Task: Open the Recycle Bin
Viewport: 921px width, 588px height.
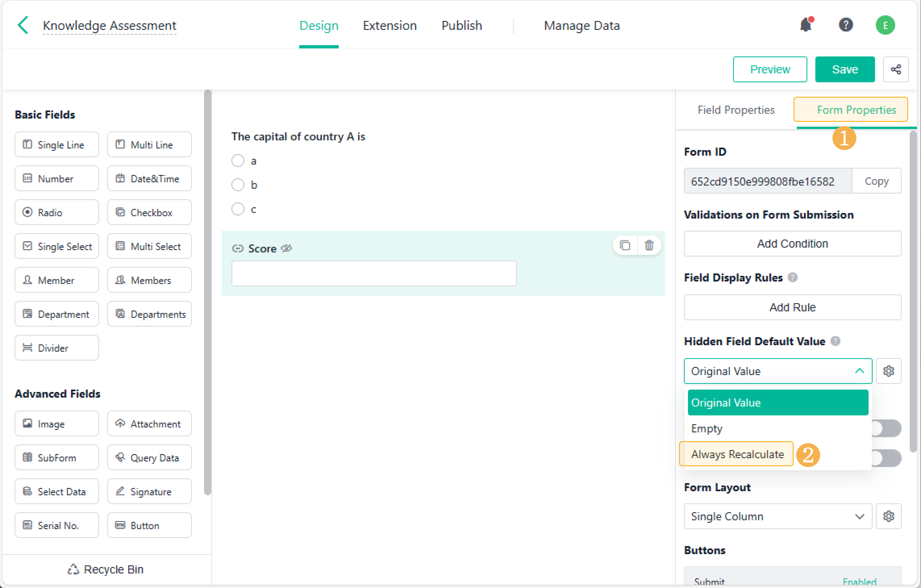Action: [x=106, y=569]
